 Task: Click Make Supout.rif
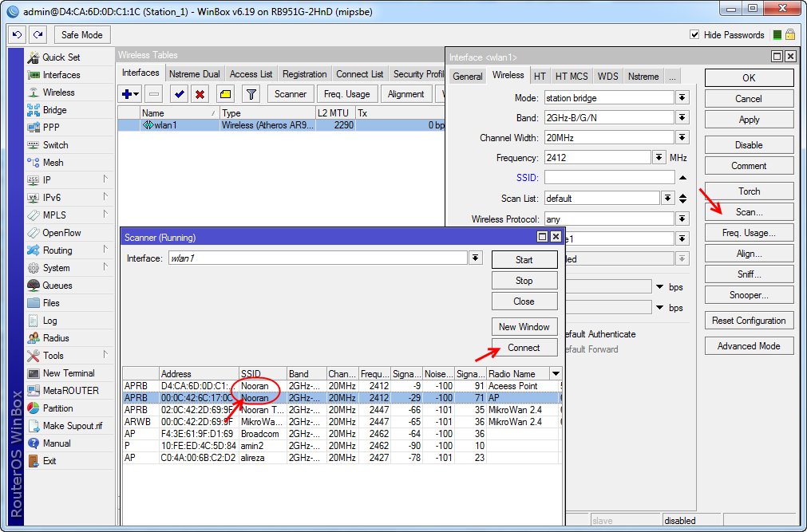(x=73, y=425)
